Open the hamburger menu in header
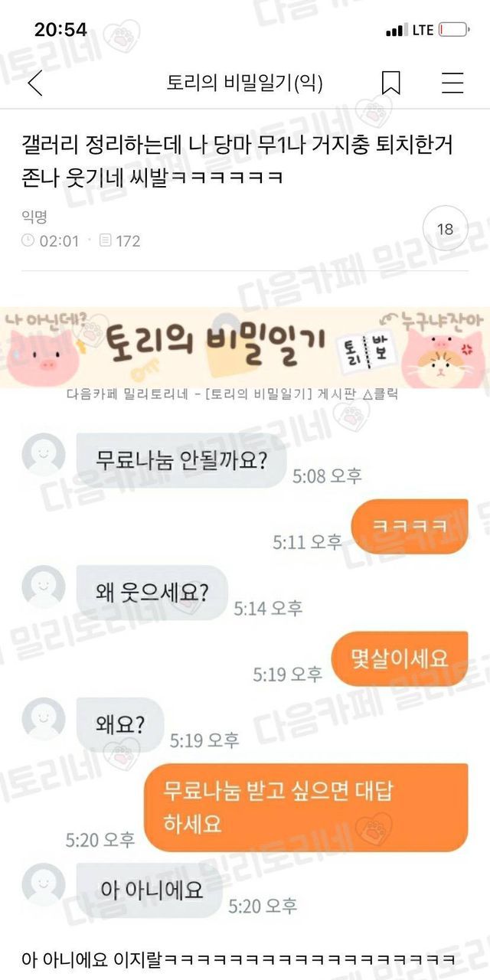This screenshot has width=490, height=980. click(452, 83)
